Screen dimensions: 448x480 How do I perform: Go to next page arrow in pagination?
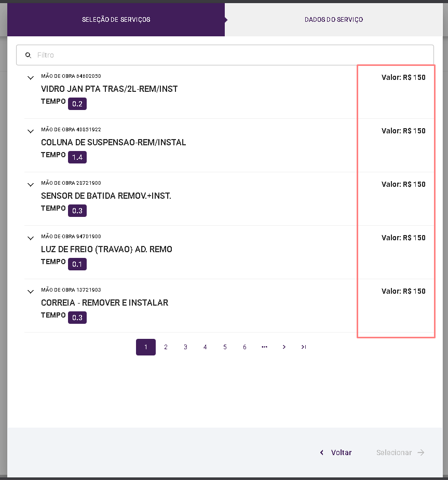(284, 347)
